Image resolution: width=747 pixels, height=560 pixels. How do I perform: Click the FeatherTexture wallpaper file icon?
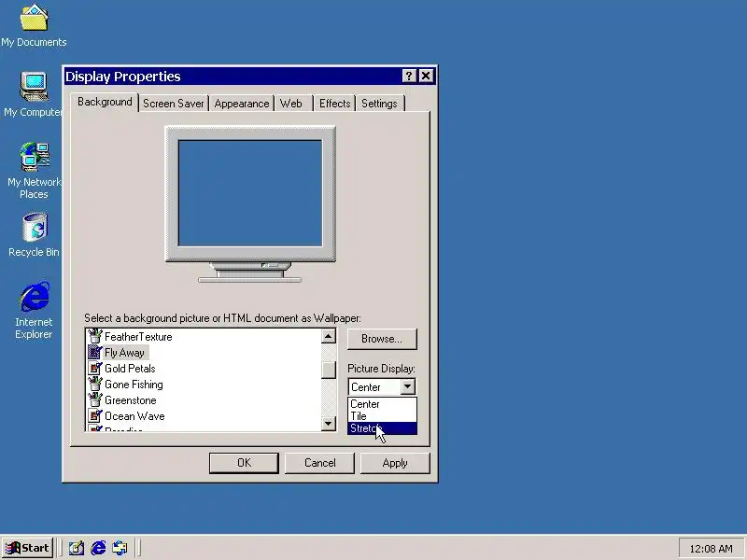click(x=95, y=336)
